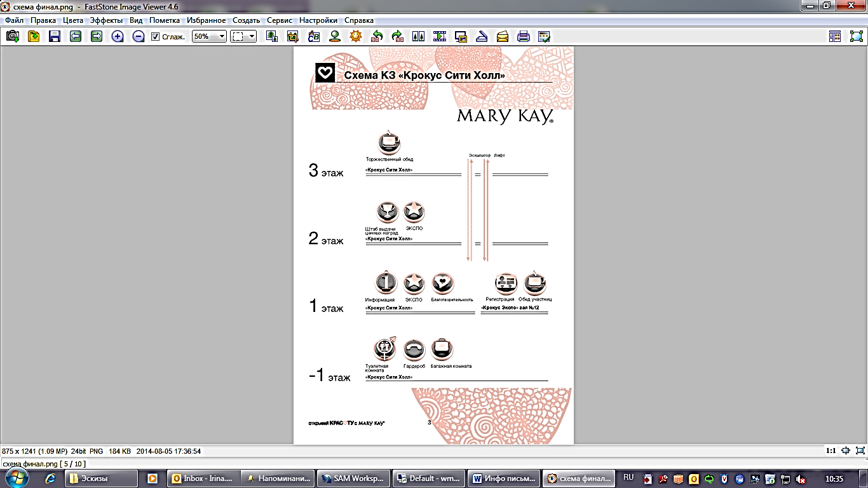Image resolution: width=868 pixels, height=488 pixels.
Task: Open file using the folder icon
Action: point(33,37)
